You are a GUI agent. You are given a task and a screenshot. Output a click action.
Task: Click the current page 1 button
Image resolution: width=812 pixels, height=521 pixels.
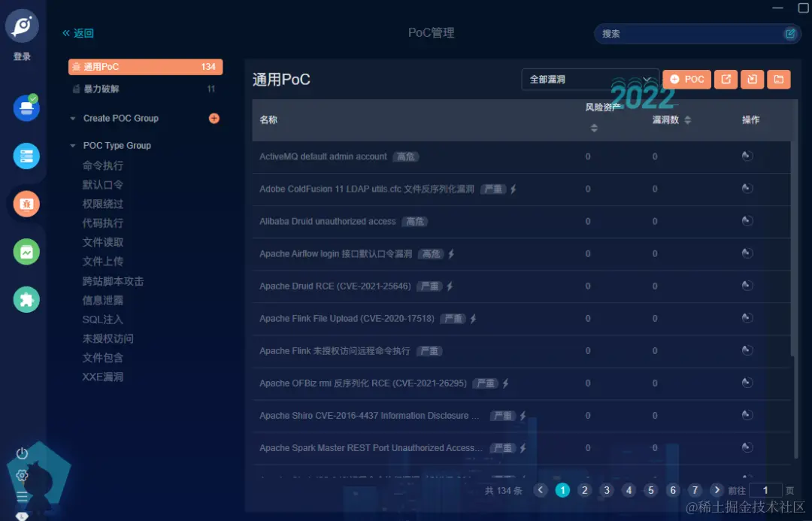click(x=562, y=490)
